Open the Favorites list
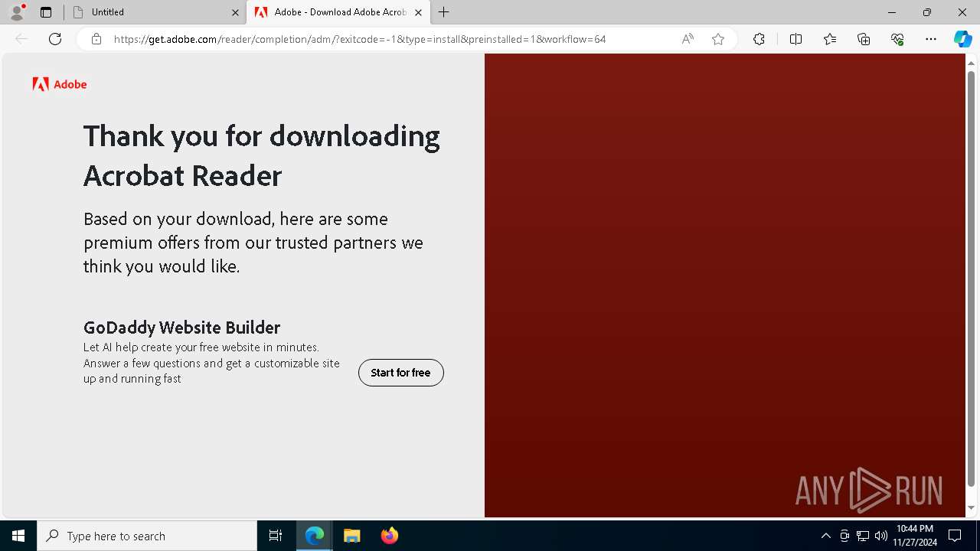Image resolution: width=980 pixels, height=551 pixels. coord(830,39)
